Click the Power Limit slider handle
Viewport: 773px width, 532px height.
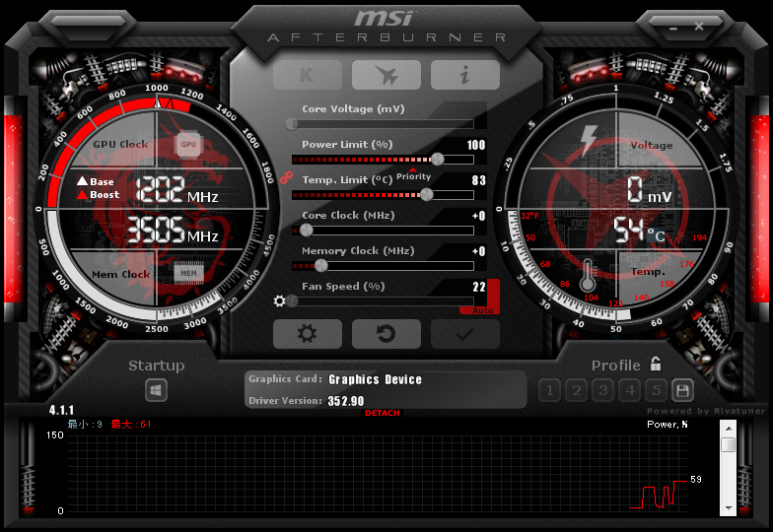[438, 159]
